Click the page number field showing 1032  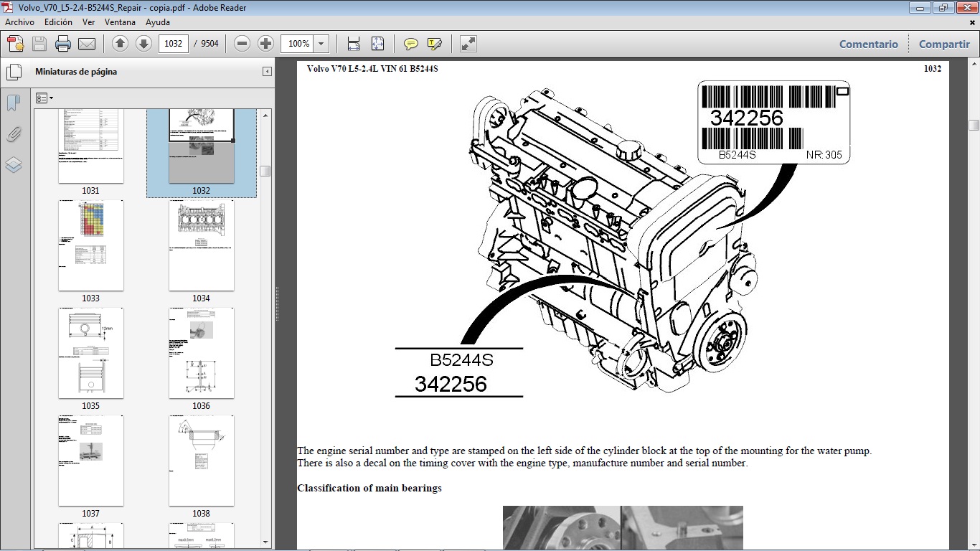[x=173, y=44]
